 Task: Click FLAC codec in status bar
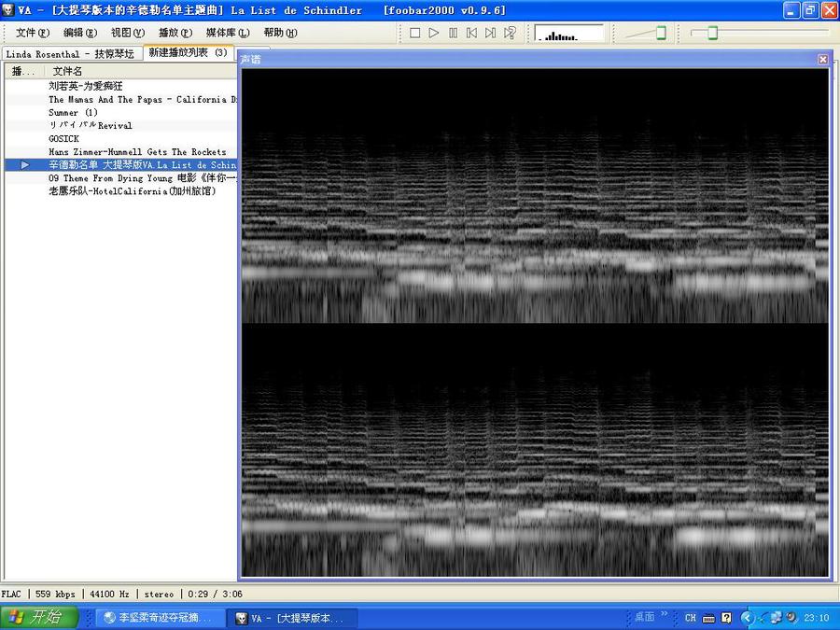[x=11, y=595]
